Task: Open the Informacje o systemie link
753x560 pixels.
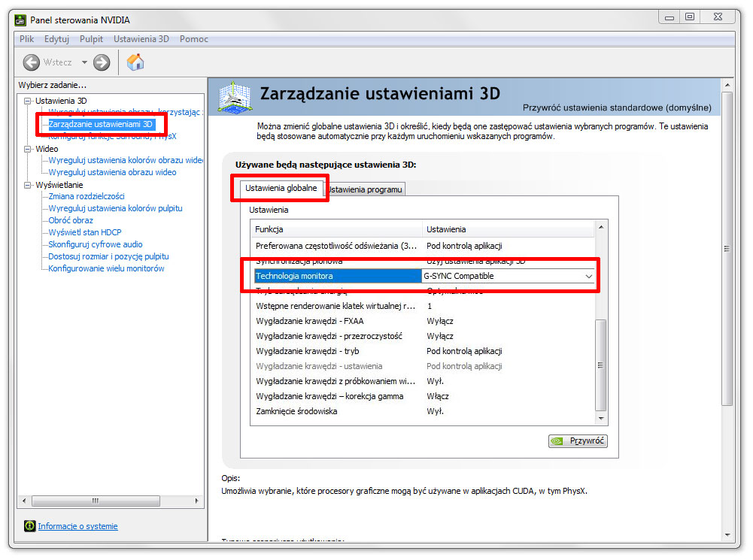Action: click(77, 526)
